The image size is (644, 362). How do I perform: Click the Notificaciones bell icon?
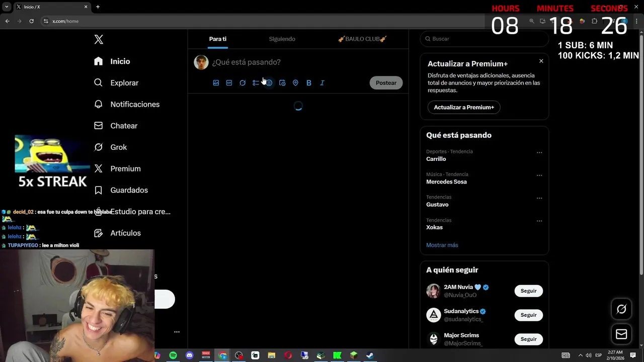(x=99, y=104)
